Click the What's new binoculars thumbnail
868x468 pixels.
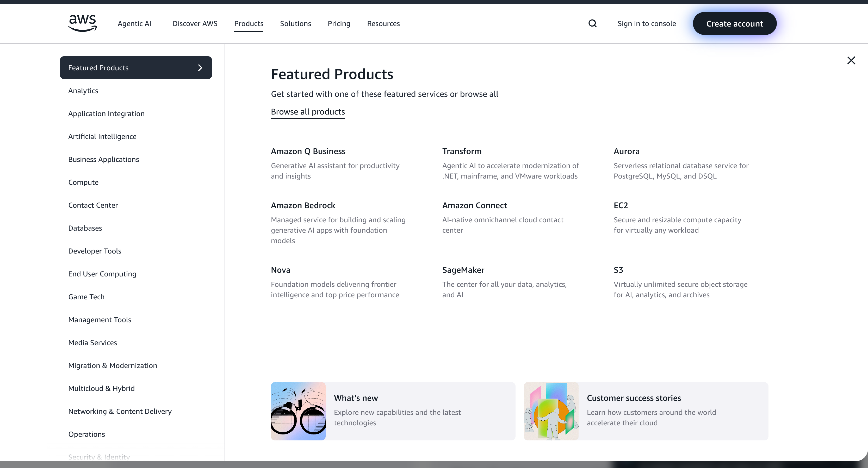click(298, 411)
